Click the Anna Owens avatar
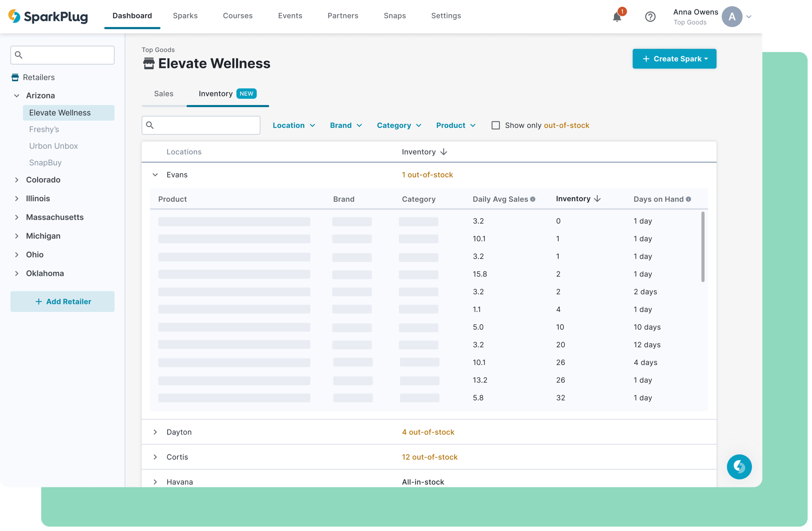Image resolution: width=812 pixels, height=531 pixels. click(x=732, y=17)
